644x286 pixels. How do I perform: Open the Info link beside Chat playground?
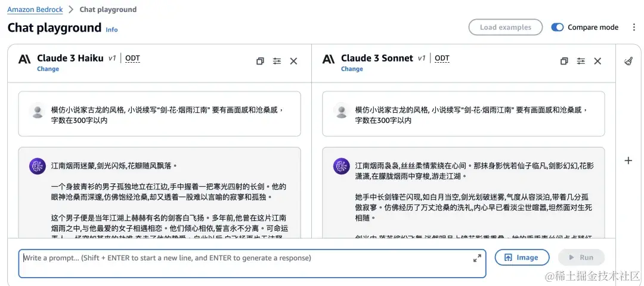(x=112, y=30)
